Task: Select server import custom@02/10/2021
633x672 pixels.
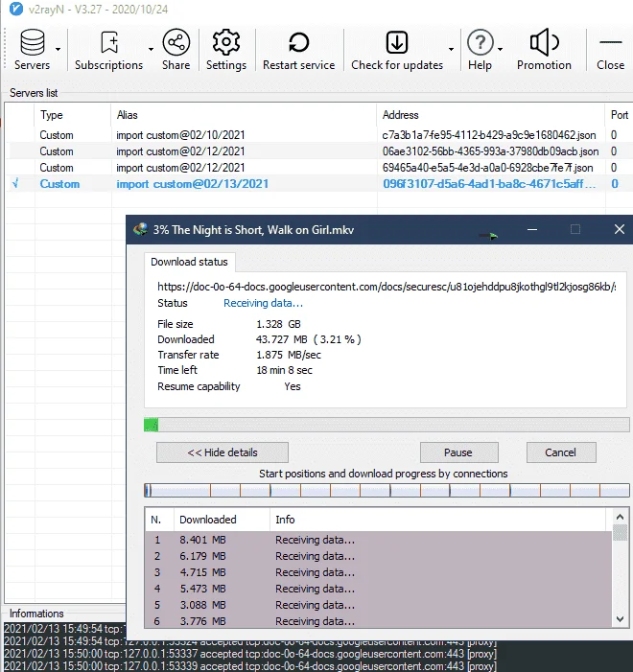Action: pyautogui.click(x=180, y=135)
